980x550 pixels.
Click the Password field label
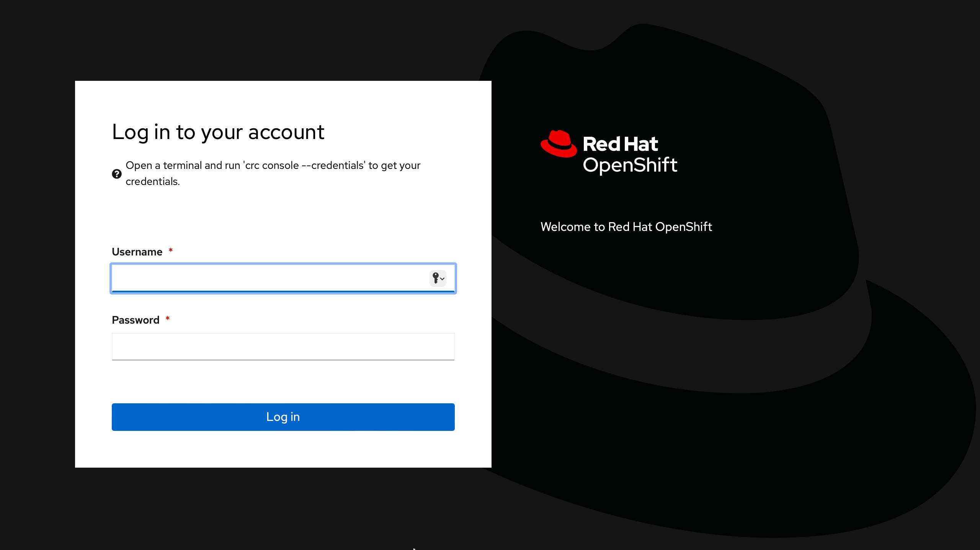(136, 320)
